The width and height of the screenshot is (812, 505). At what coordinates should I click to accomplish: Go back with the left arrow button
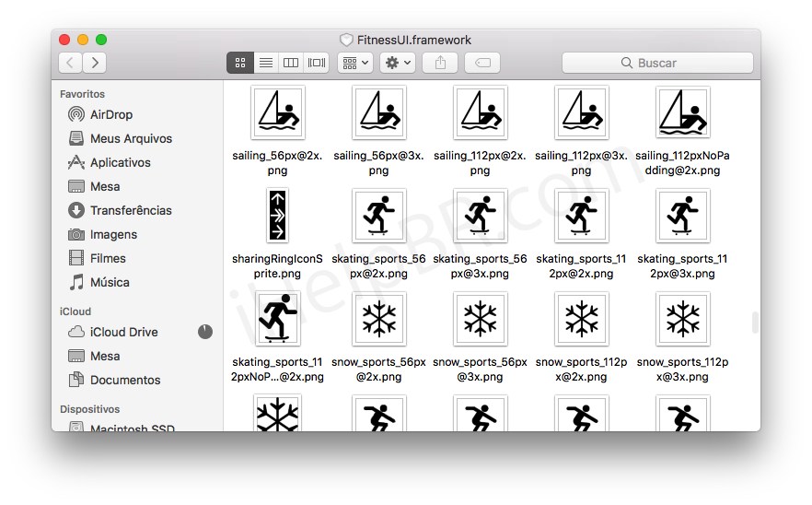70,63
